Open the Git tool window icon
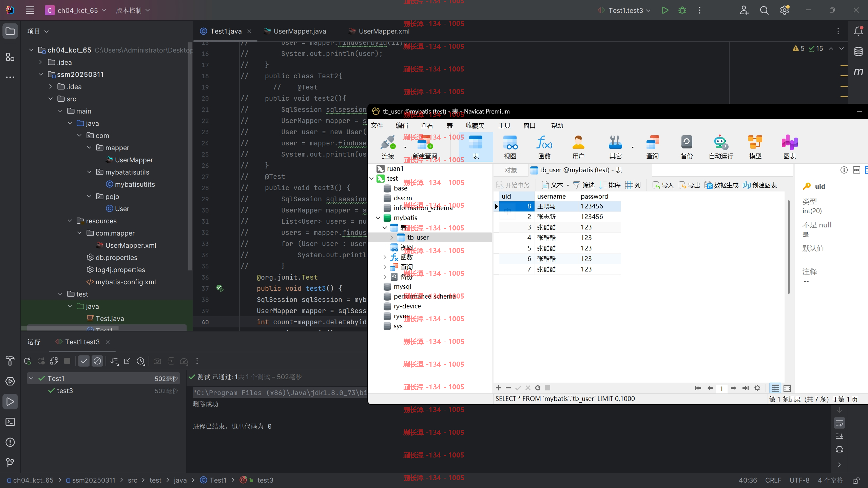Image resolution: width=868 pixels, height=488 pixels. [x=10, y=462]
